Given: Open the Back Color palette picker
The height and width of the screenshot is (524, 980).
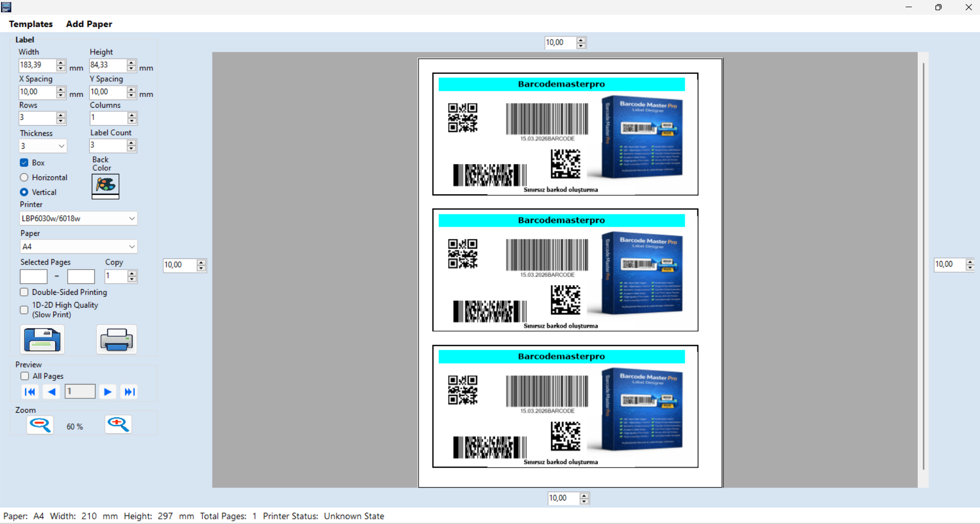Looking at the screenshot, I should point(105,185).
